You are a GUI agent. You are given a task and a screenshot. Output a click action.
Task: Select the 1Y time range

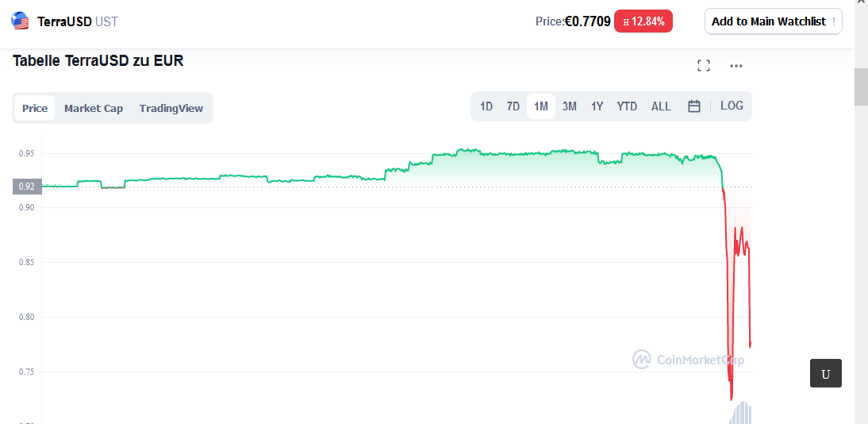point(597,106)
